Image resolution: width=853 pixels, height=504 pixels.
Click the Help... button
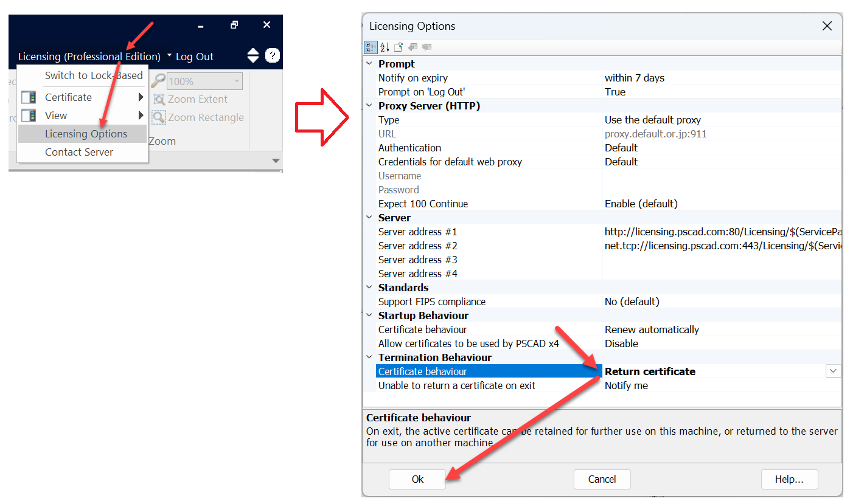[789, 479]
